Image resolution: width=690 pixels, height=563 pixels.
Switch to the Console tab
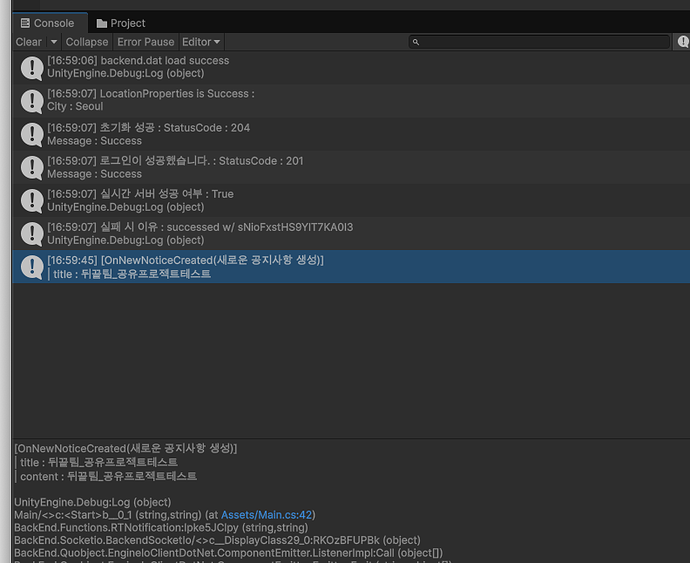click(x=46, y=23)
